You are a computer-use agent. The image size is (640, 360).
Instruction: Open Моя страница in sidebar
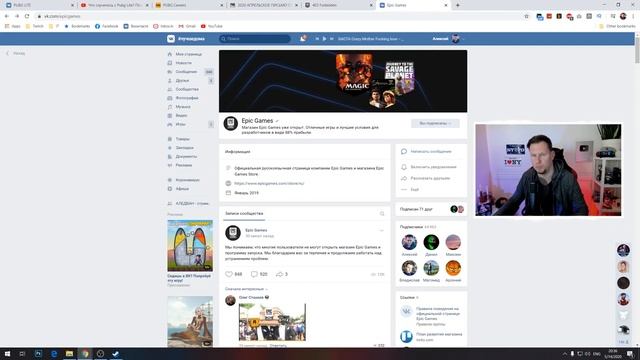[x=189, y=54]
